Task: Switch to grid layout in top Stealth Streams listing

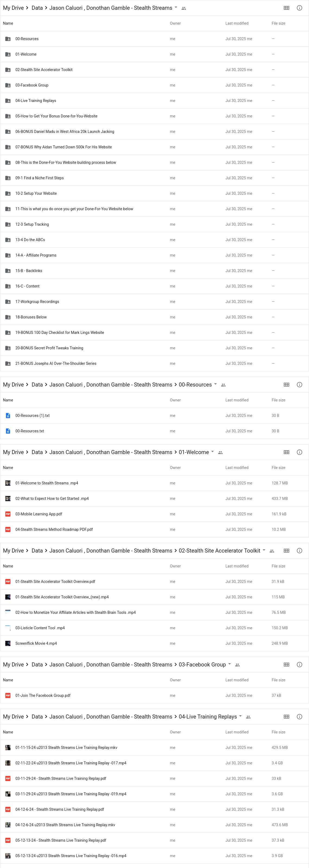Action: (x=286, y=8)
